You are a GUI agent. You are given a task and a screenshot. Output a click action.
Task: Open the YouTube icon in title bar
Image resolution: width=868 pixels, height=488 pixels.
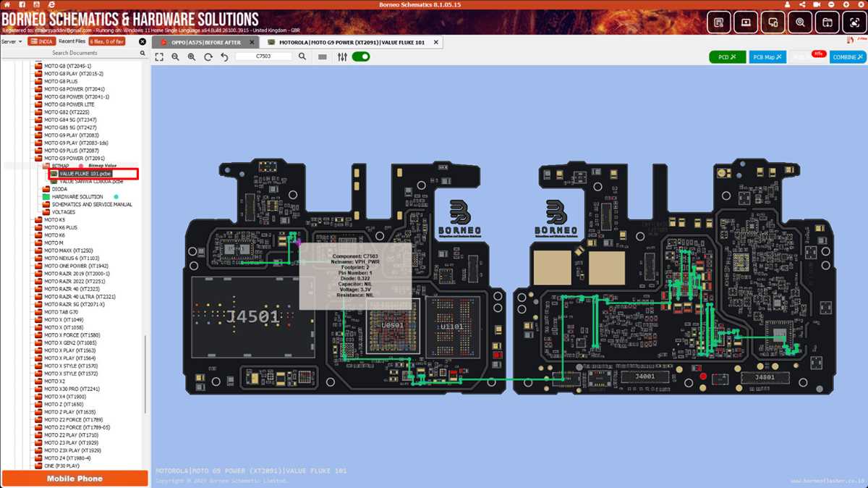[x=36, y=4]
